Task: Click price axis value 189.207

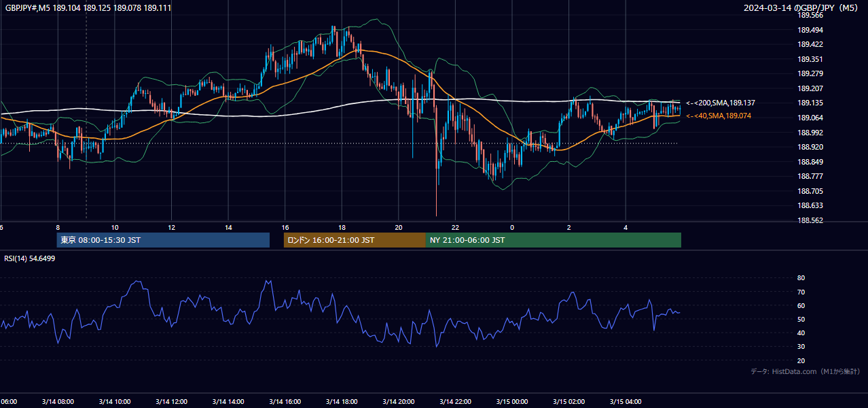Action: pyautogui.click(x=810, y=88)
